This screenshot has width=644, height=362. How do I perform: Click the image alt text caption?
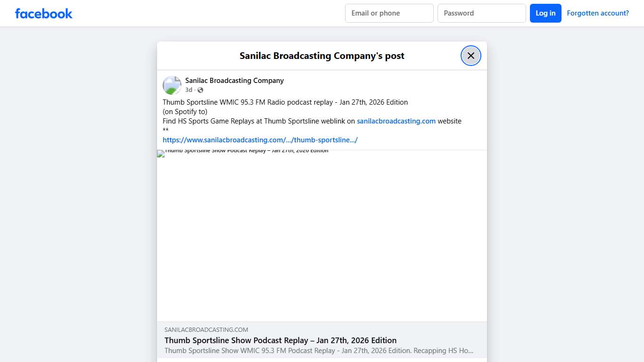click(x=246, y=150)
